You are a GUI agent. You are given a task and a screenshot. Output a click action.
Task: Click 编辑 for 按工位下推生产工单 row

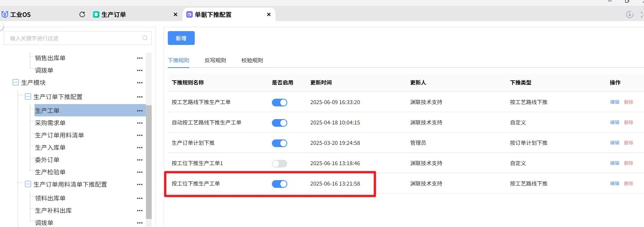tap(614, 184)
